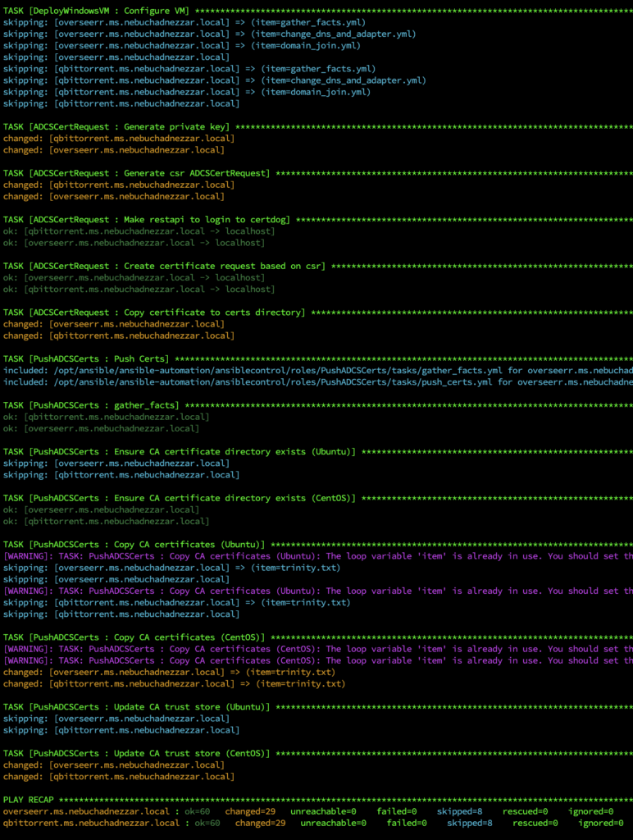Screen dimensions: 633x840
Task: Click the Push Certs task header
Action: click(x=86, y=358)
